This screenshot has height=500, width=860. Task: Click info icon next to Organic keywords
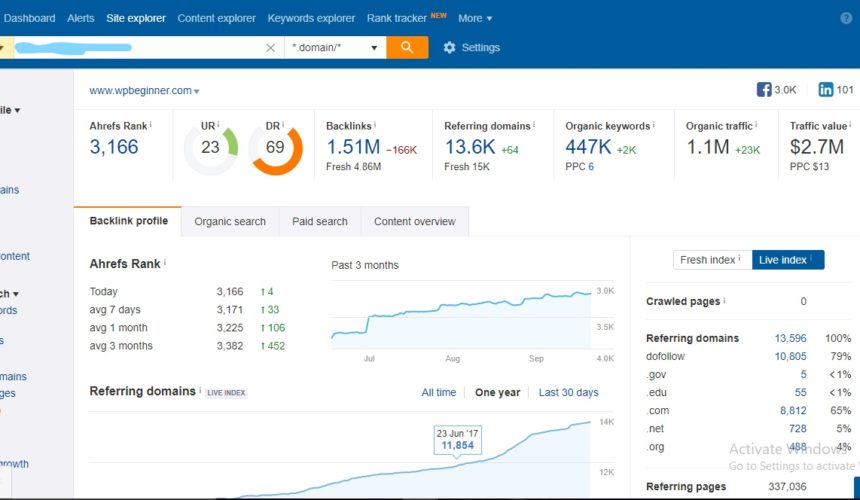tap(653, 125)
